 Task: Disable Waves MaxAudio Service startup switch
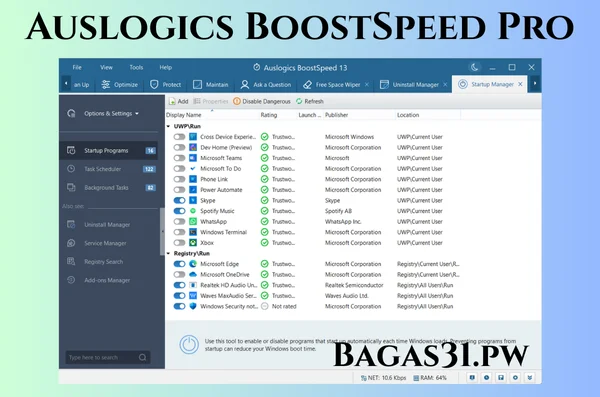click(x=179, y=296)
